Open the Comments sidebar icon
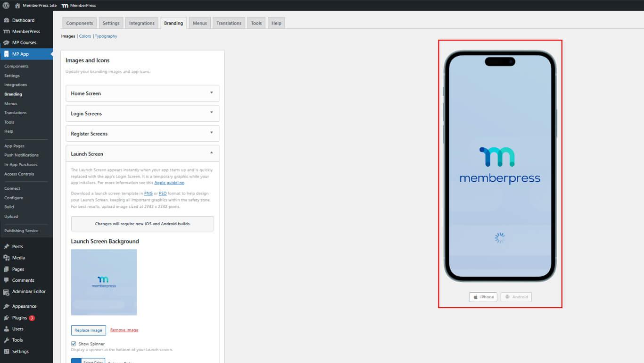Image resolution: width=644 pixels, height=363 pixels. coord(7,280)
